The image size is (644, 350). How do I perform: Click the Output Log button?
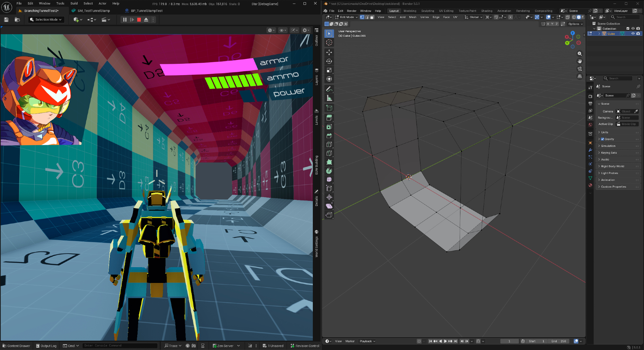pyautogui.click(x=46, y=346)
